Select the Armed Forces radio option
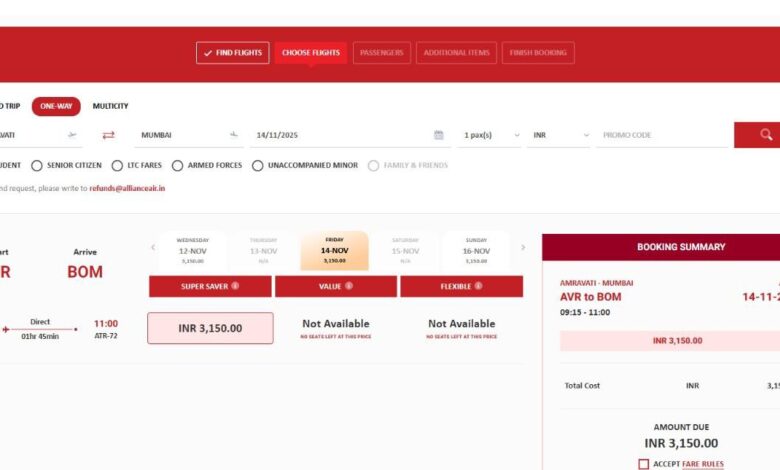The height and width of the screenshot is (470, 780). (x=178, y=165)
